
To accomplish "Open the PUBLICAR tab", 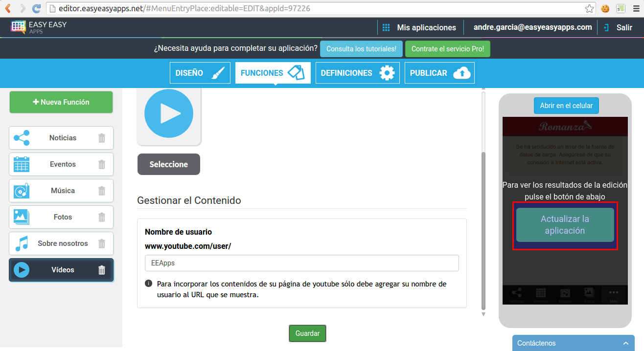I will (439, 72).
